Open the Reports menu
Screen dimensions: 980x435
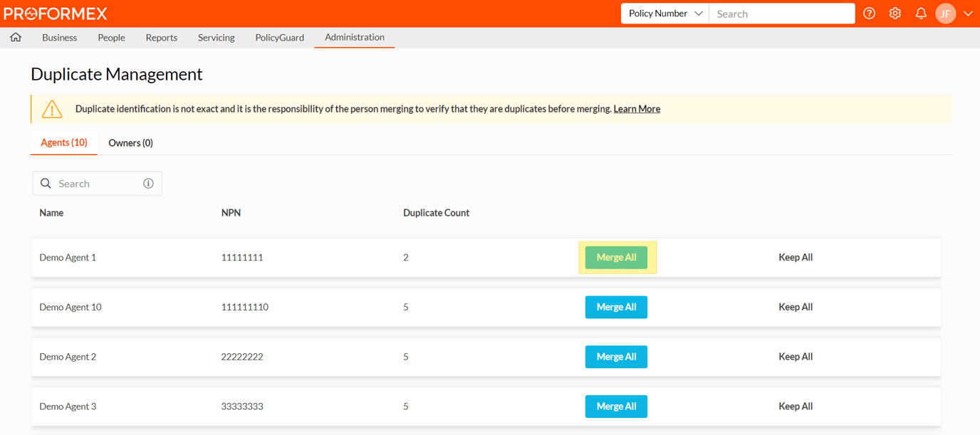(x=161, y=38)
